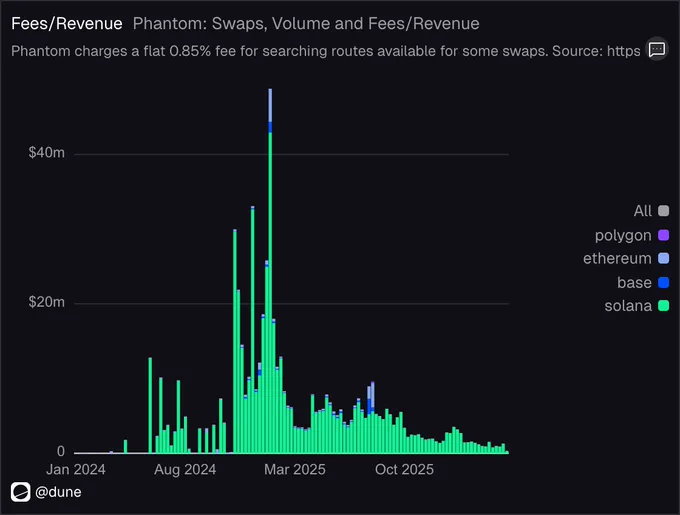This screenshot has width=680, height=515.
Task: Click the 'Fees/Revenue' chart title
Action: [x=67, y=23]
